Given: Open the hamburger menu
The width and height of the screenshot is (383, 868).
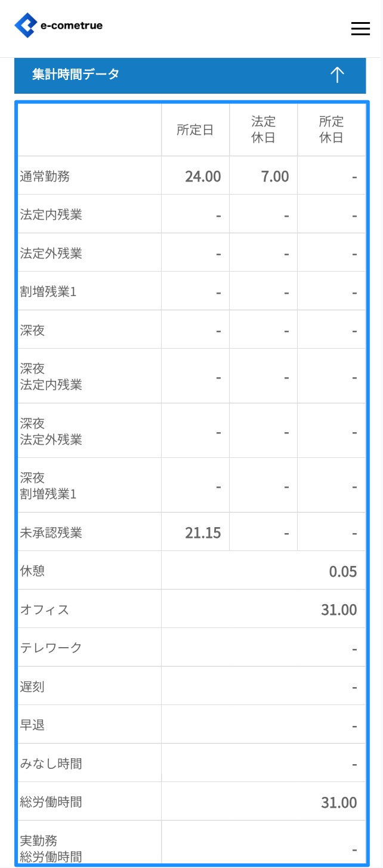Looking at the screenshot, I should [360, 29].
